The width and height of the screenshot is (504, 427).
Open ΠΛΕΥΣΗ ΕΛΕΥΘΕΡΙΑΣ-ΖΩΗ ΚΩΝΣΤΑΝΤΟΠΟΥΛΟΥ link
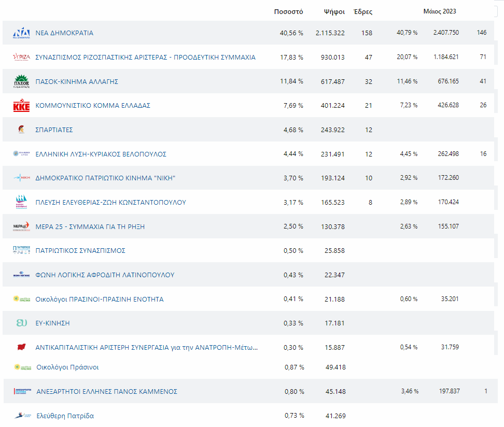pyautogui.click(x=111, y=203)
